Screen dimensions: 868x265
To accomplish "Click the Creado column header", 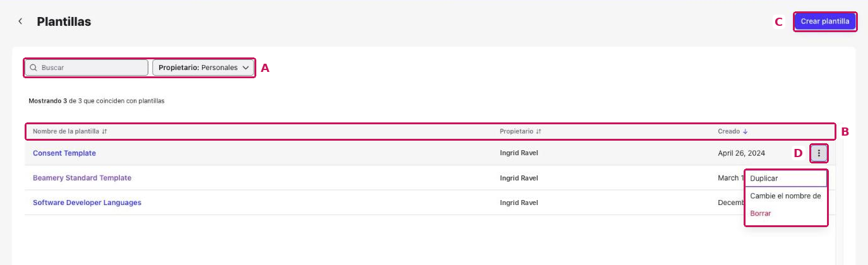I will 728,131.
